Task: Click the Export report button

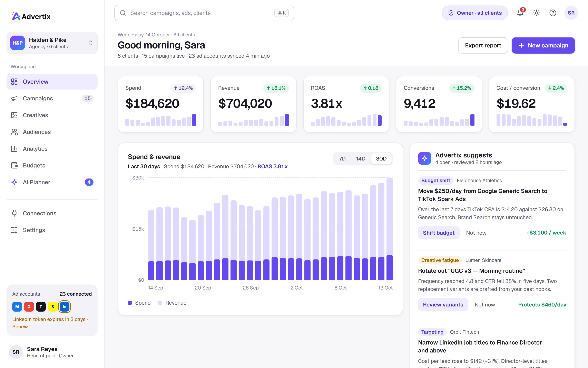Action: point(483,46)
